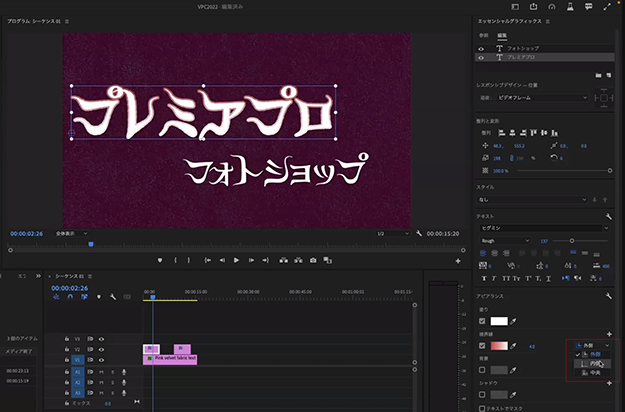The image size is (625, 412).
Task: Open the 1/2 playback resolution dropdown
Action: coord(393,233)
